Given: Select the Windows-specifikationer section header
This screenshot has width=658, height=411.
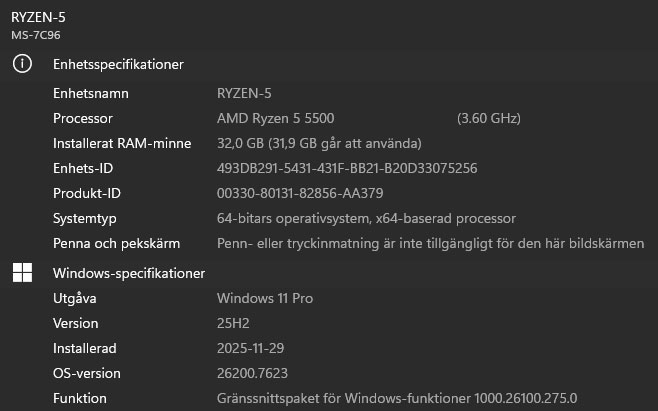Looking at the screenshot, I should pyautogui.click(x=129, y=273).
